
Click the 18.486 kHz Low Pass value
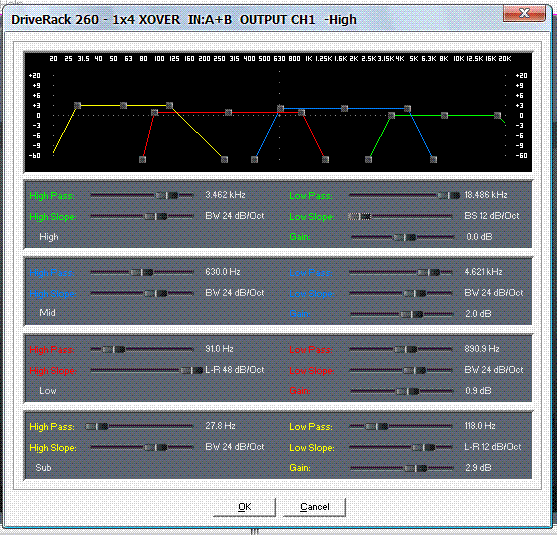[x=486, y=195]
